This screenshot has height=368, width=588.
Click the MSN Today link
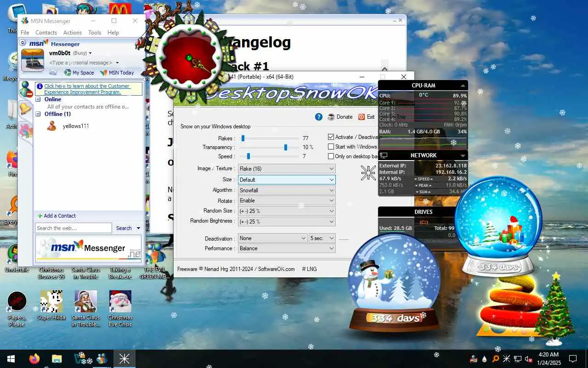tap(117, 73)
